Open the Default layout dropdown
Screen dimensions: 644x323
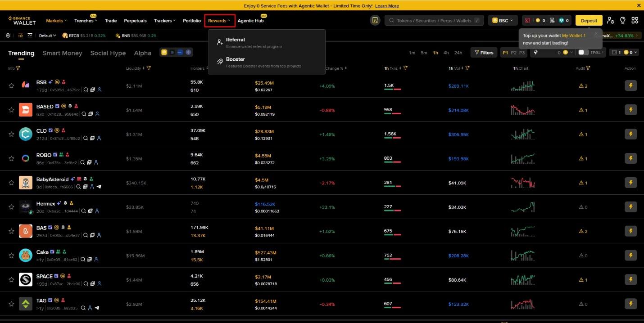(47, 36)
